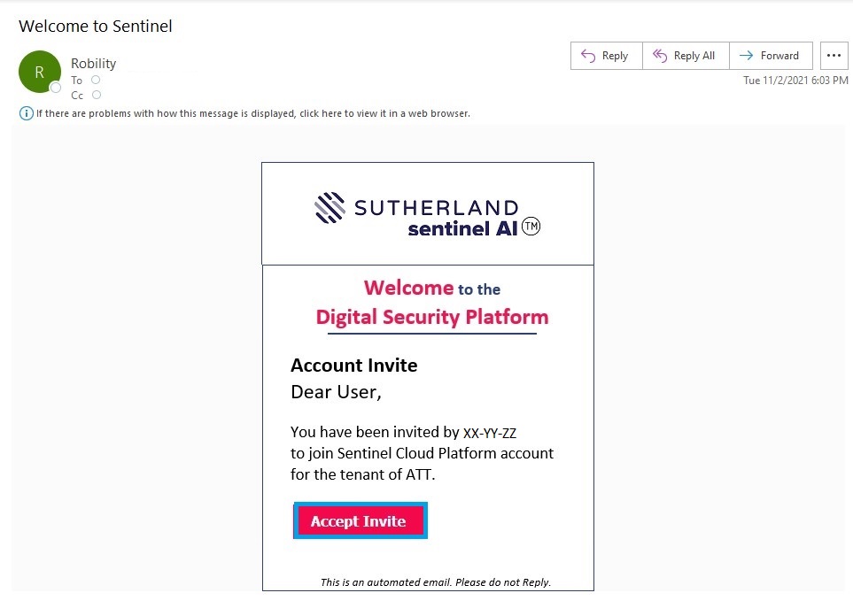Click the blue Forward arrow icon

tap(746, 55)
